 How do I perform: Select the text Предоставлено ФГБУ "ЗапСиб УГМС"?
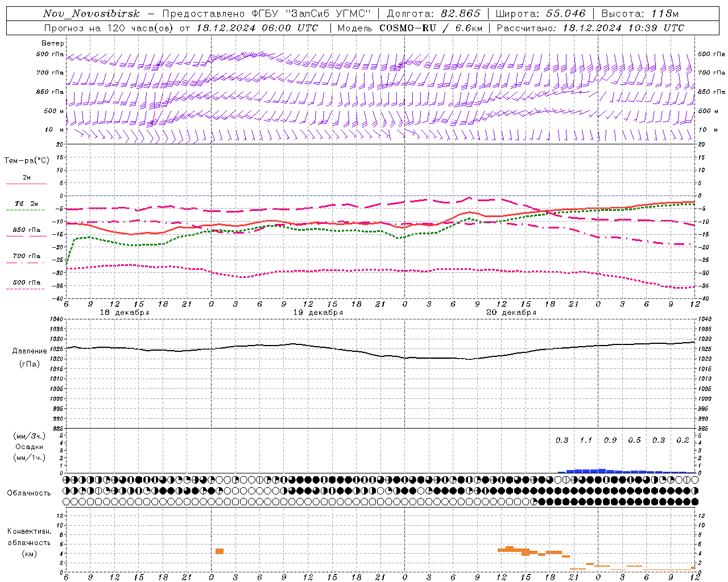coord(266,14)
